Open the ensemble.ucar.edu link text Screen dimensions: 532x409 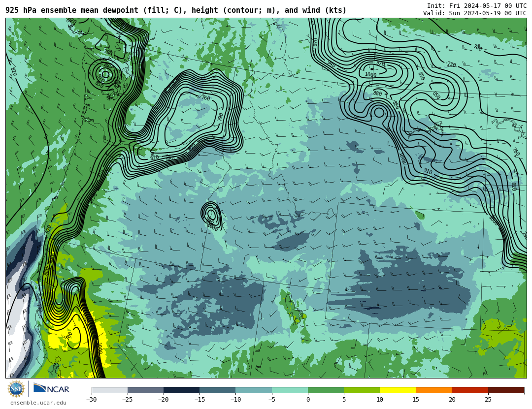38,403
